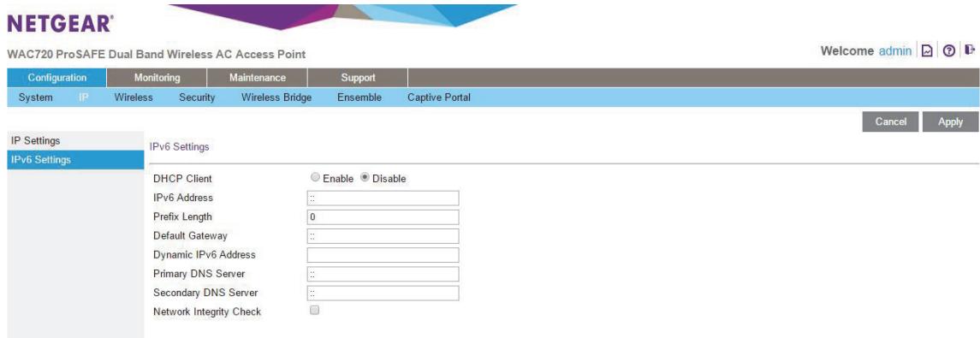Open the Security submenu

pos(197,98)
